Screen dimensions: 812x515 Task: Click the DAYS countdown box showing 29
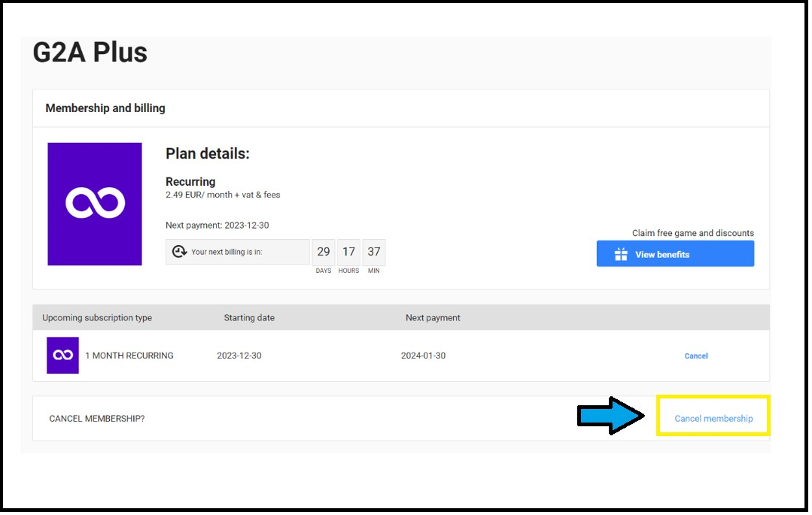click(324, 253)
